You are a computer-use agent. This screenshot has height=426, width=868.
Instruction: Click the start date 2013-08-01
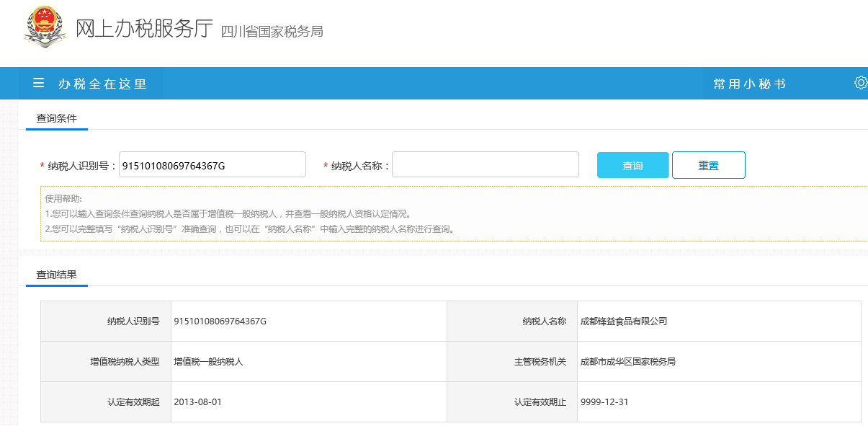tap(197, 402)
